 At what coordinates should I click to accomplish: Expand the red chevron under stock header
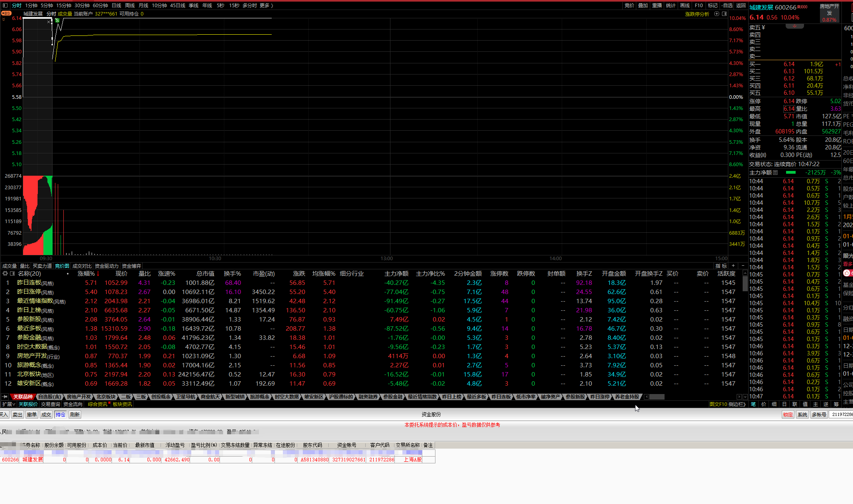[x=794, y=26]
